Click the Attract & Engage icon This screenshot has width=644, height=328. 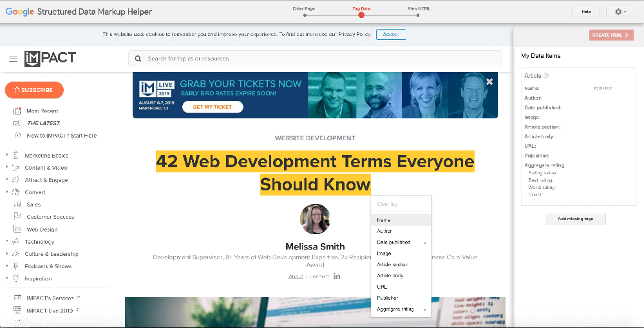point(16,179)
